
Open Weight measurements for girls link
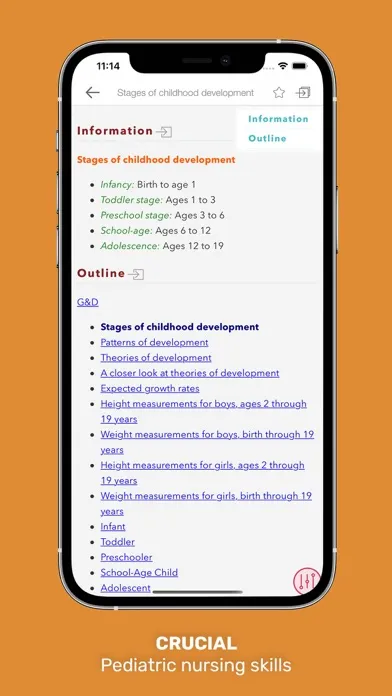point(206,503)
